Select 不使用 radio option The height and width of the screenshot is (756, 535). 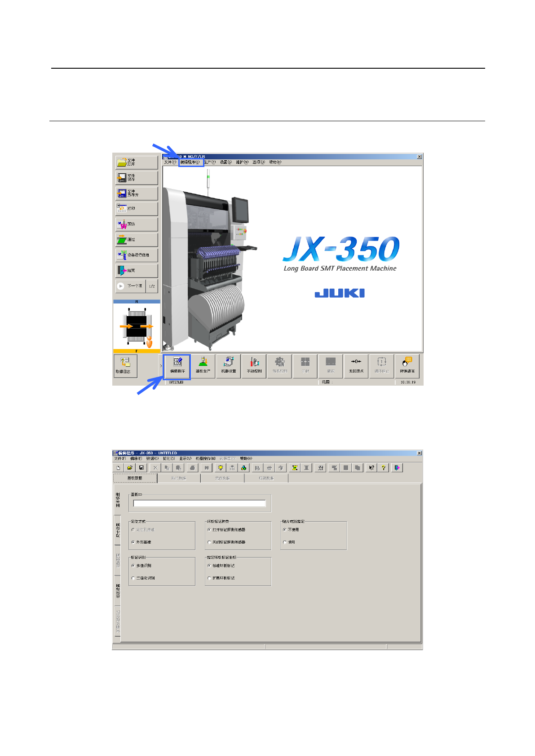point(291,530)
